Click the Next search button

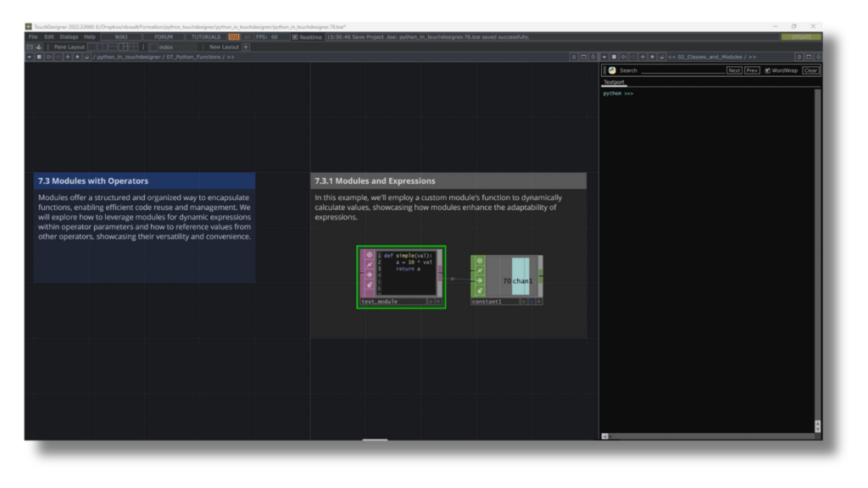point(734,71)
